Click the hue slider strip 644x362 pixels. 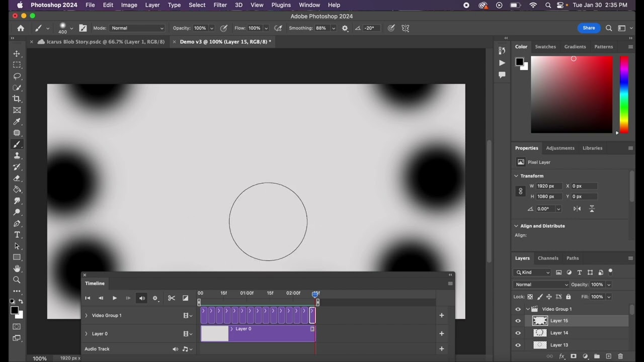pos(624,95)
